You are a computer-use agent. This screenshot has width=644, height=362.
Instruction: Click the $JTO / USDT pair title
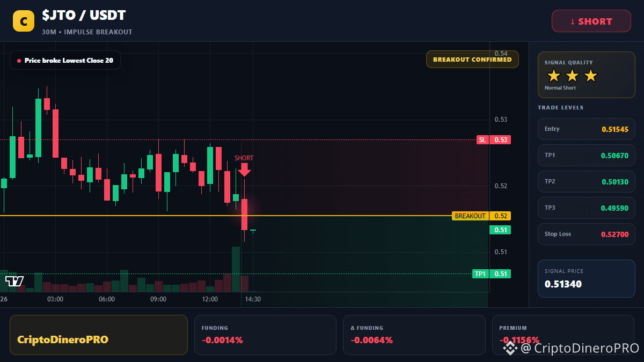coord(84,16)
